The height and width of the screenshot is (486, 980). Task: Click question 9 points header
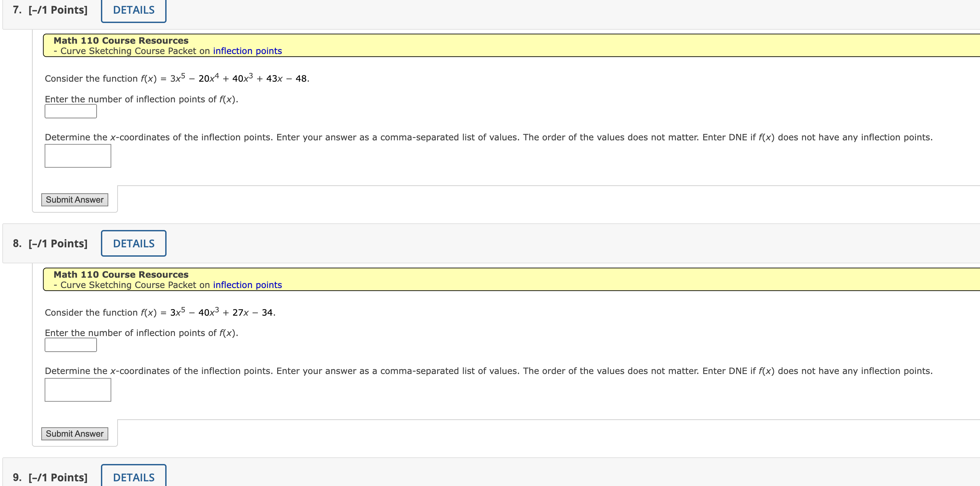(50, 477)
